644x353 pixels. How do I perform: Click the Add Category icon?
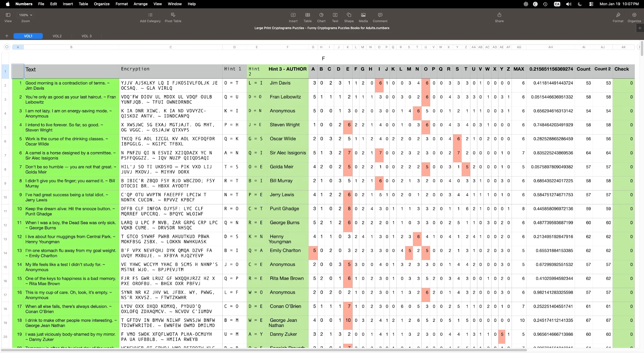pos(150,15)
